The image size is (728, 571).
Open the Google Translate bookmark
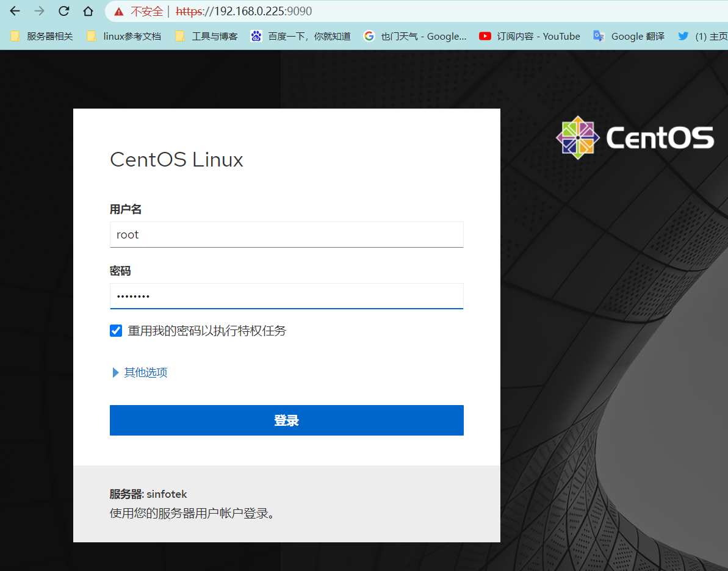click(629, 36)
